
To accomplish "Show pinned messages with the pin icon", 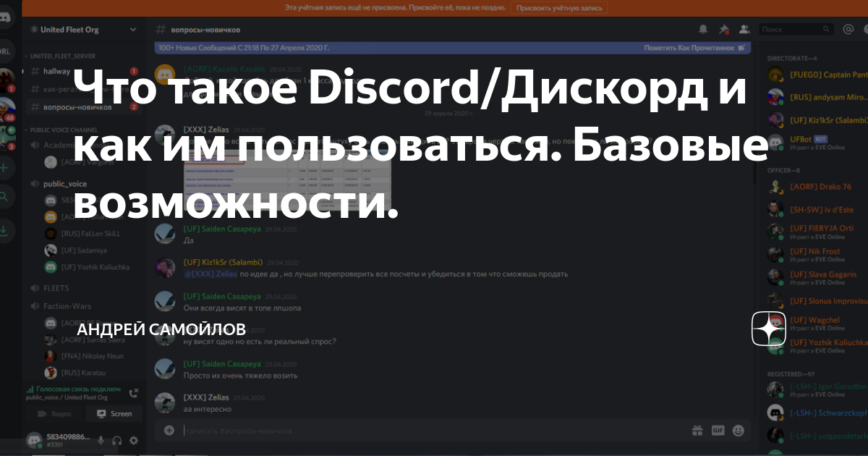I will click(723, 30).
